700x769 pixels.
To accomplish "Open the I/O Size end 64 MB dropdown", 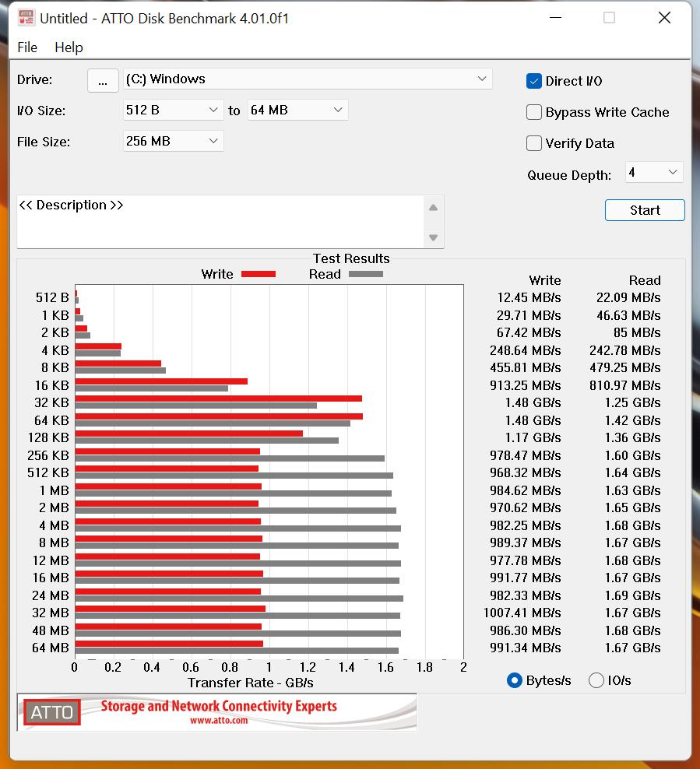I will coord(297,110).
